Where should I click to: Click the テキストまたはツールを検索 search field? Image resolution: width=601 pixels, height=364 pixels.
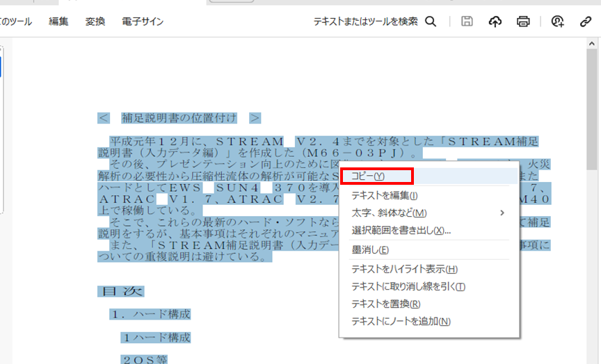365,22
